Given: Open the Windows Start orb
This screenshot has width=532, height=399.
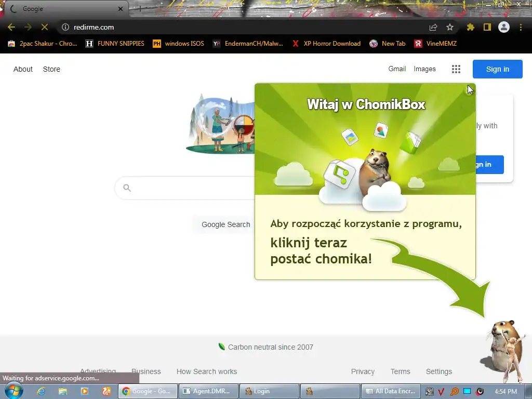Looking at the screenshot, I should [14, 391].
